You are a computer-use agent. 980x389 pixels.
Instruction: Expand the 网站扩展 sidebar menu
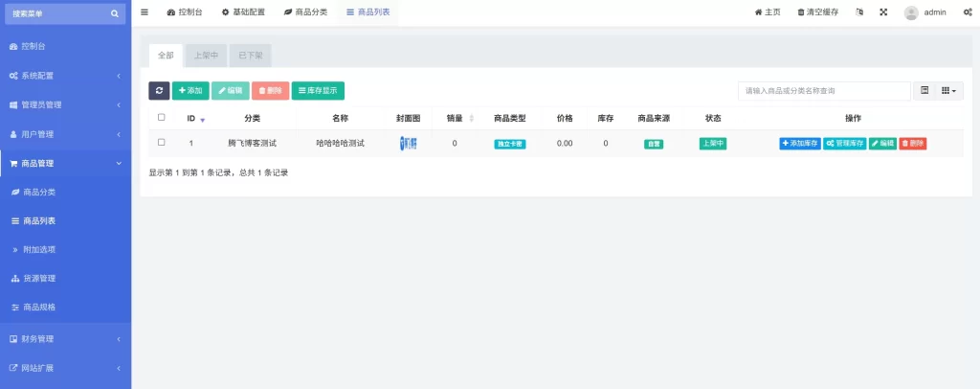66,368
